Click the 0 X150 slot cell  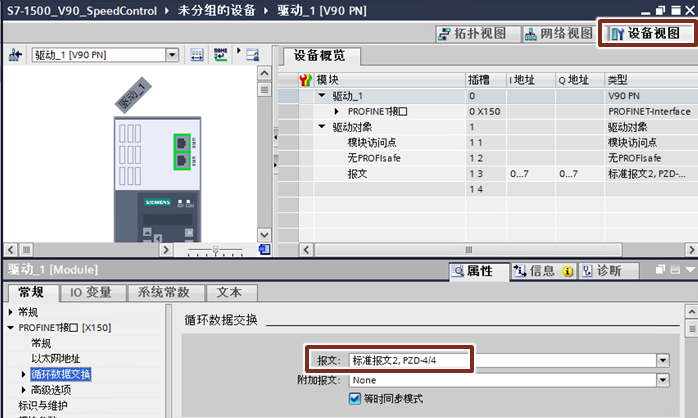(x=485, y=111)
